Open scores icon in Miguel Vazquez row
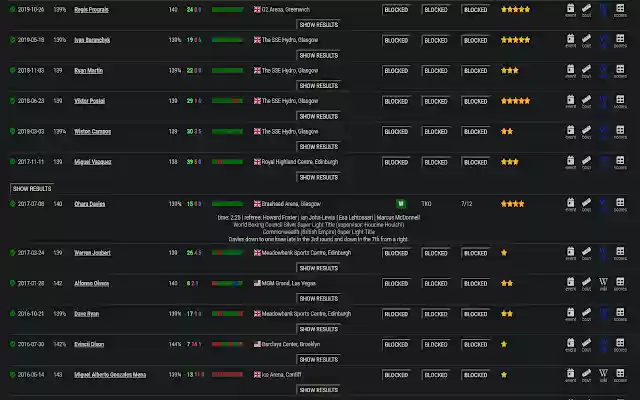The height and width of the screenshot is (400, 640). click(620, 162)
